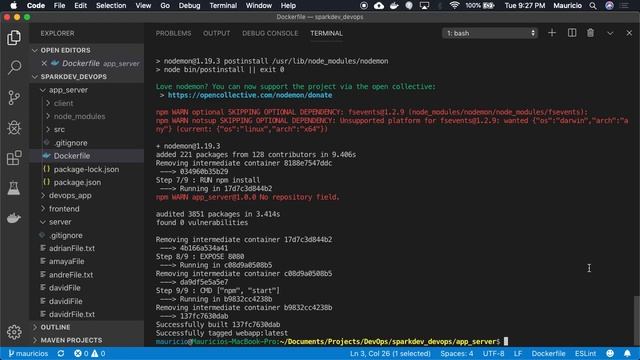The image size is (640, 360).
Task: Change encoding via UTF-8
Action: click(493, 353)
